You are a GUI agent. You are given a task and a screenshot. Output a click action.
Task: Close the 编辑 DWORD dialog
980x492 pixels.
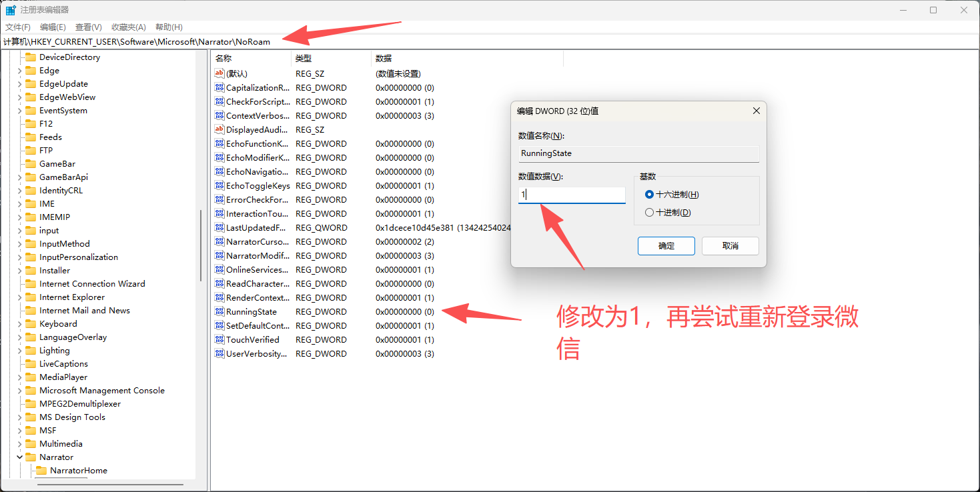pyautogui.click(x=756, y=111)
